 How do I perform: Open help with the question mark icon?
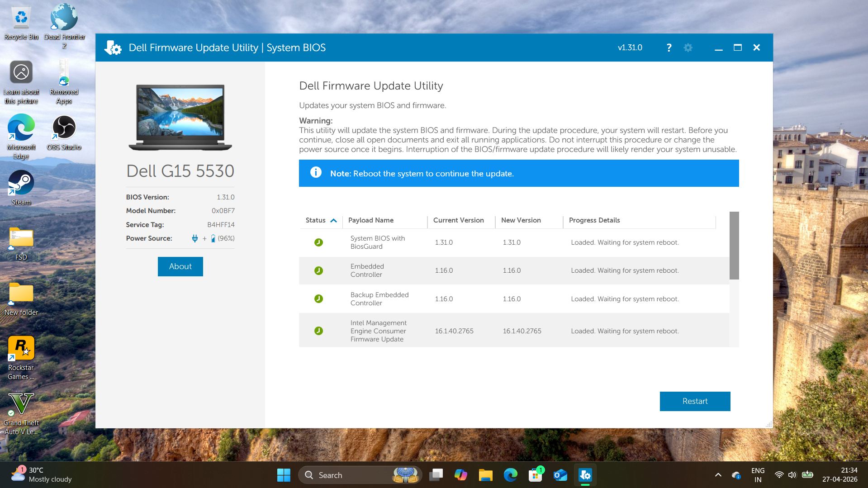click(x=669, y=47)
